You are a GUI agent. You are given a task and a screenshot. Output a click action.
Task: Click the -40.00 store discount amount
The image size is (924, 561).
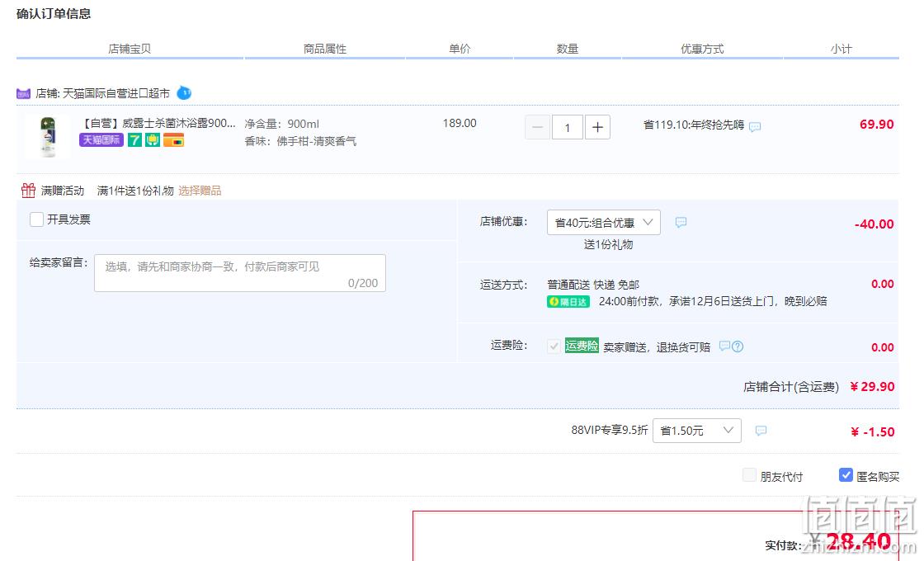(x=874, y=224)
